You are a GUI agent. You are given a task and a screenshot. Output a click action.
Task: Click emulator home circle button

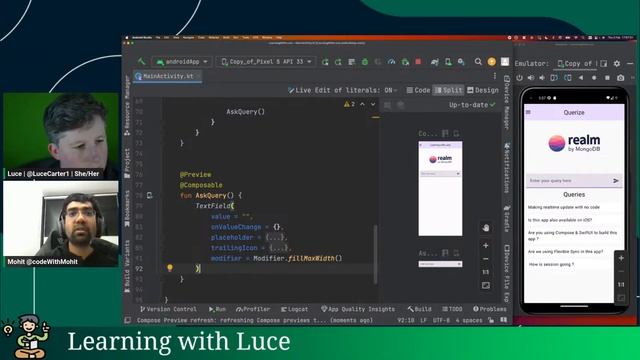pos(594,78)
